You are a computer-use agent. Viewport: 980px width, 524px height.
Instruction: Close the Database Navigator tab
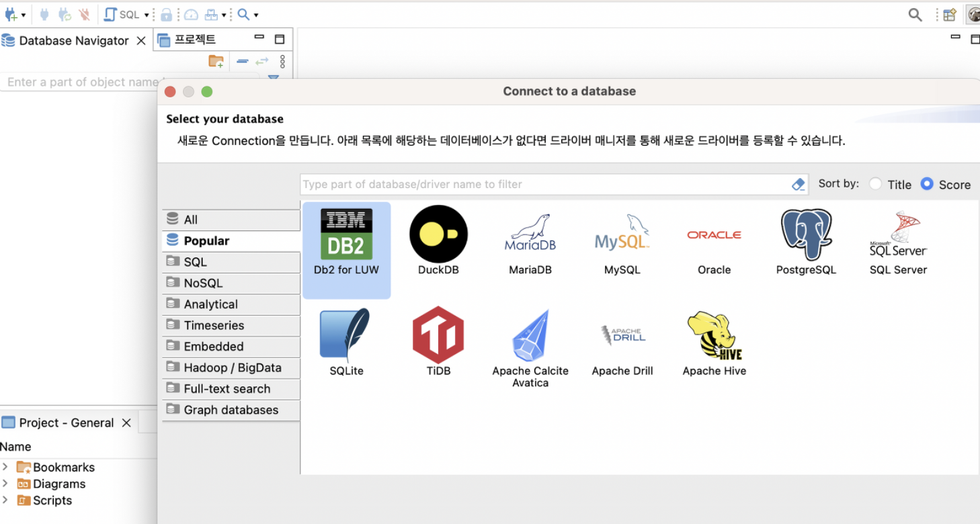[x=141, y=41]
